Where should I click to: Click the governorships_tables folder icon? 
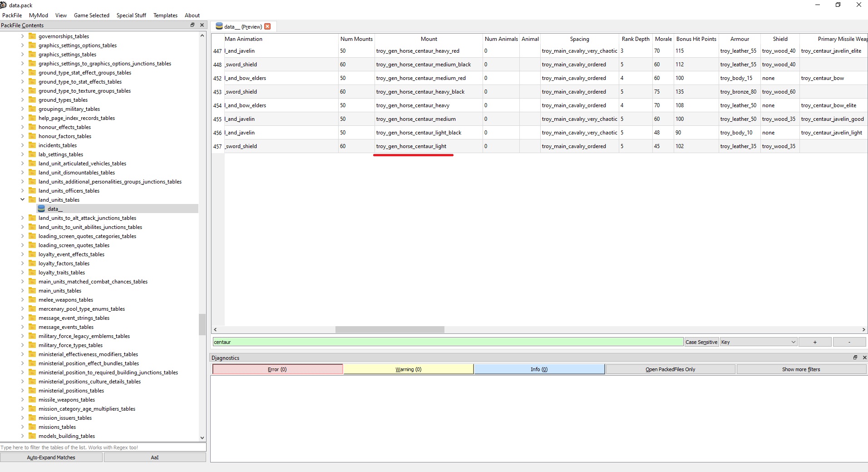tap(32, 36)
